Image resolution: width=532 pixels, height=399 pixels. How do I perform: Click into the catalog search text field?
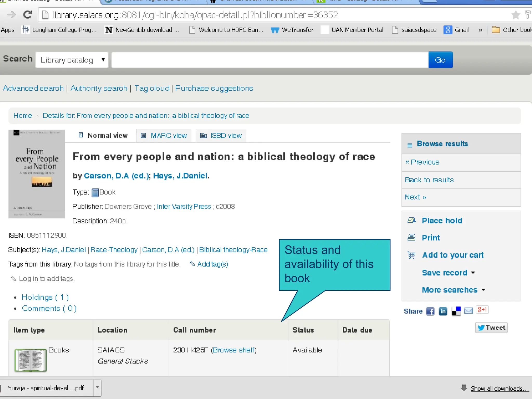[270, 60]
